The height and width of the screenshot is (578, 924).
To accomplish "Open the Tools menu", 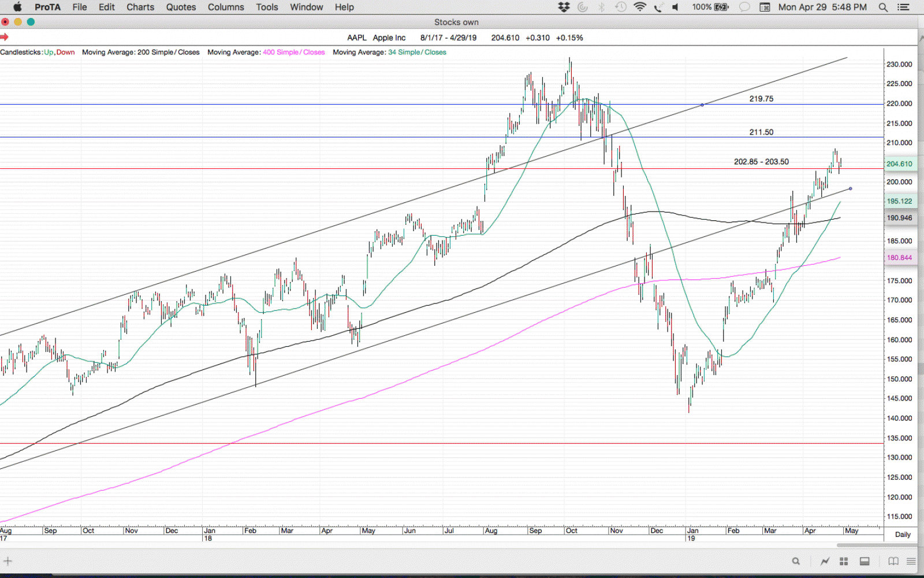I will [x=267, y=7].
